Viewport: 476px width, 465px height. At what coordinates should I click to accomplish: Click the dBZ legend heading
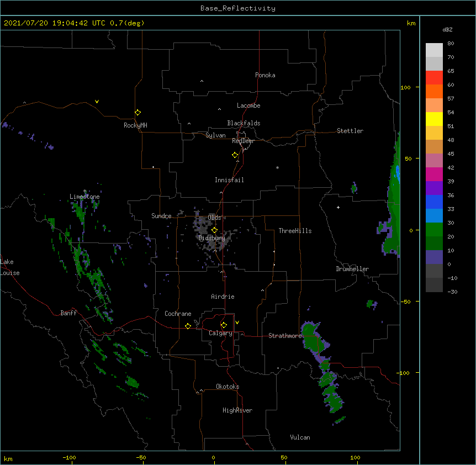pyautogui.click(x=447, y=30)
